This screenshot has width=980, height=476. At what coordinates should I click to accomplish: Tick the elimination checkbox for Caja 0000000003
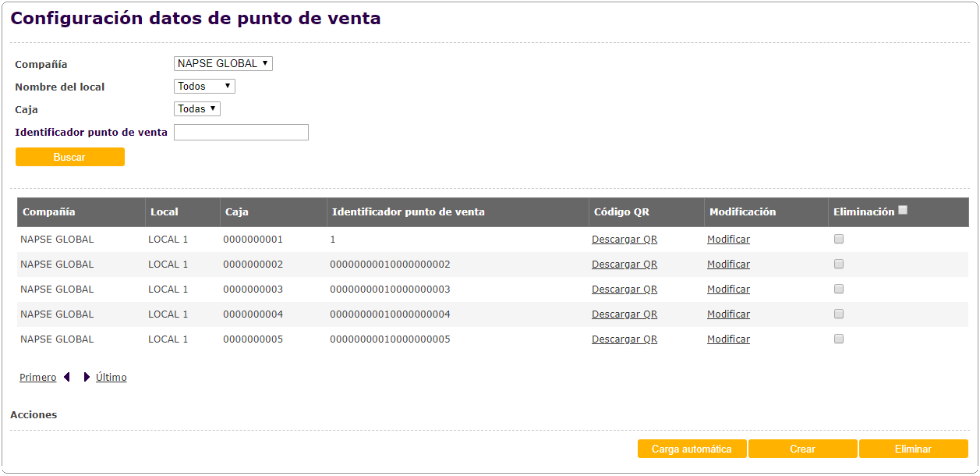pyautogui.click(x=839, y=290)
